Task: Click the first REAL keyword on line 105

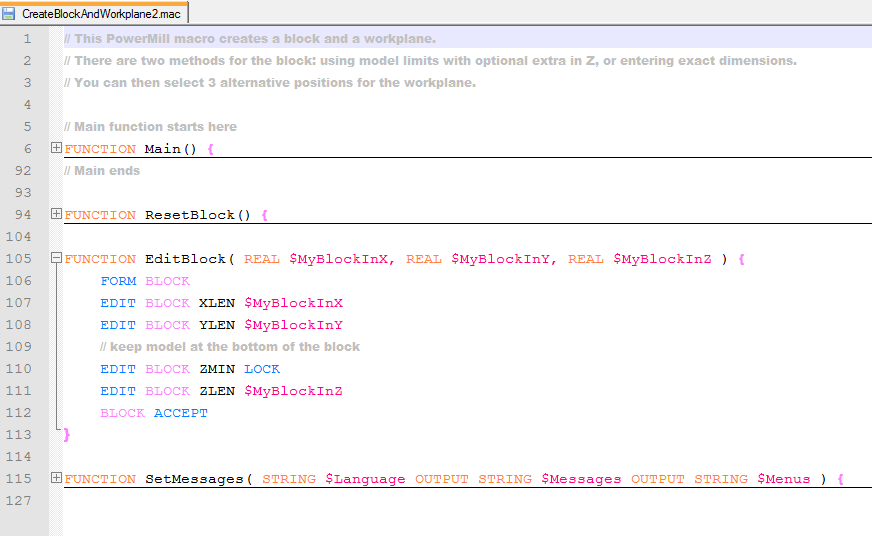Action: coord(262,259)
